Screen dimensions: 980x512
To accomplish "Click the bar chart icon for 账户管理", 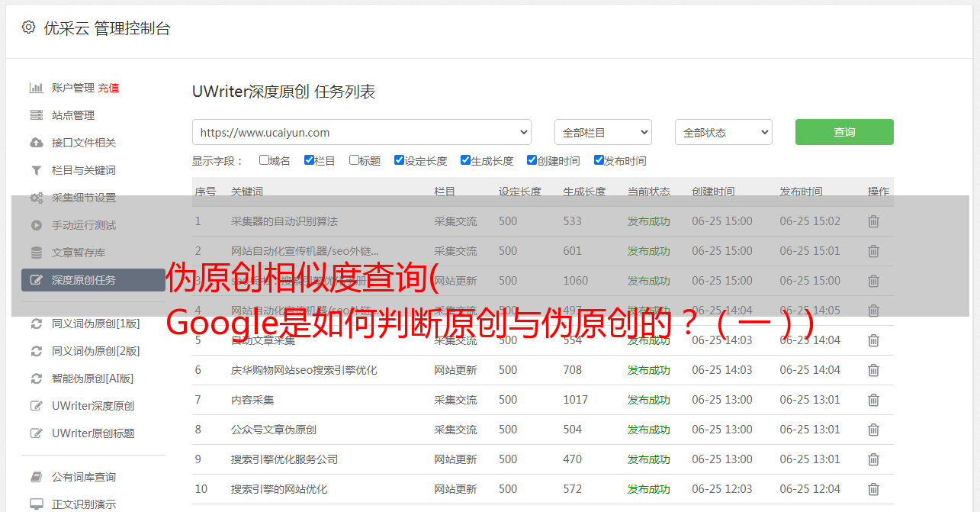I will tap(36, 88).
